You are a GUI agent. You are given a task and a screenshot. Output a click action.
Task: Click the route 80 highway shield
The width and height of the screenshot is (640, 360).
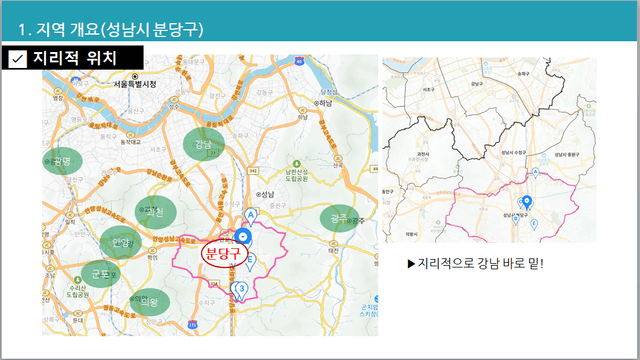click(300, 61)
